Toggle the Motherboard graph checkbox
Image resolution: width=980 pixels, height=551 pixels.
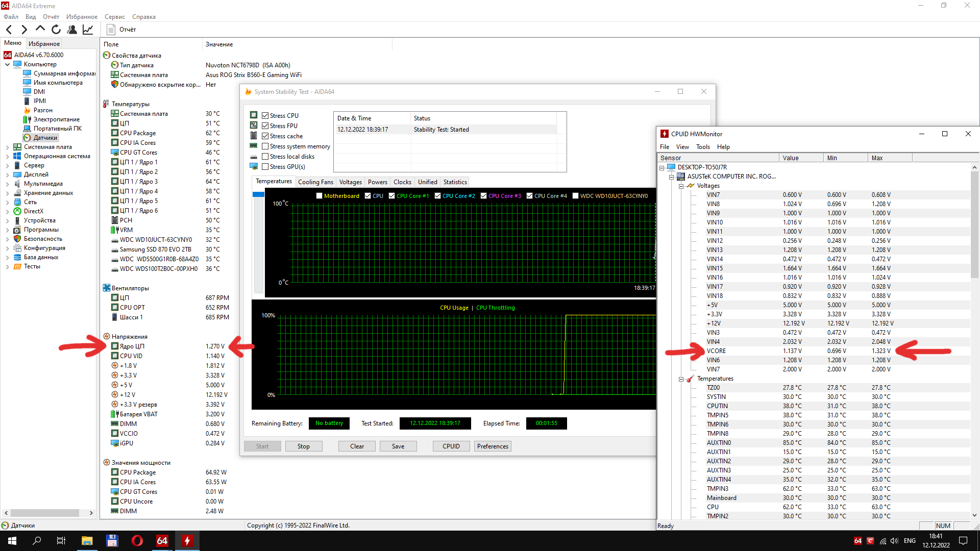coord(320,196)
